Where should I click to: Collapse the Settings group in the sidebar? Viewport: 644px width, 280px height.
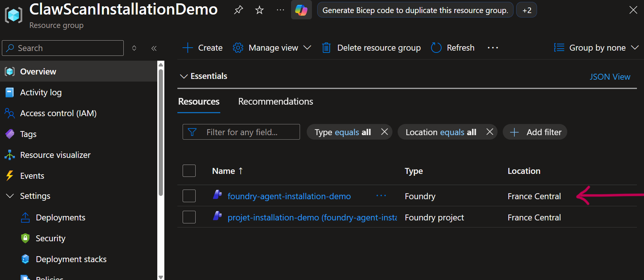(x=10, y=196)
